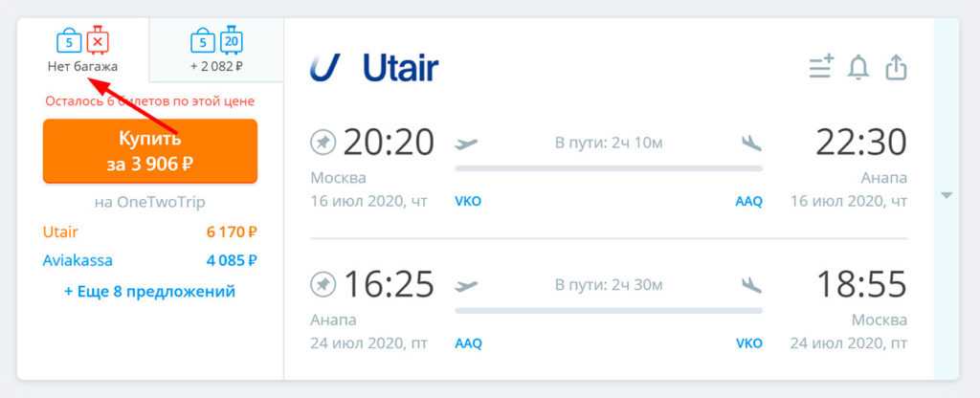The width and height of the screenshot is (980, 398).
Task: Click the share ticket icon
Action: click(x=896, y=67)
